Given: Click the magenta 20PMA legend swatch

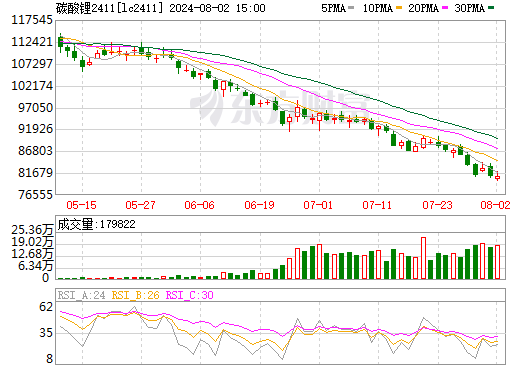Looking at the screenshot, I should pyautogui.click(x=445, y=8).
